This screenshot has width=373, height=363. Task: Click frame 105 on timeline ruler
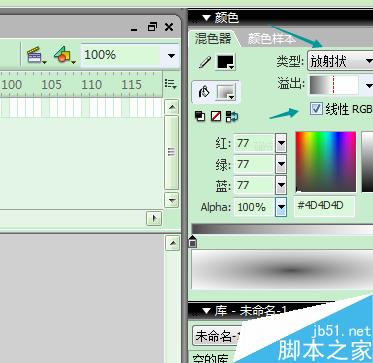pyautogui.click(x=51, y=85)
